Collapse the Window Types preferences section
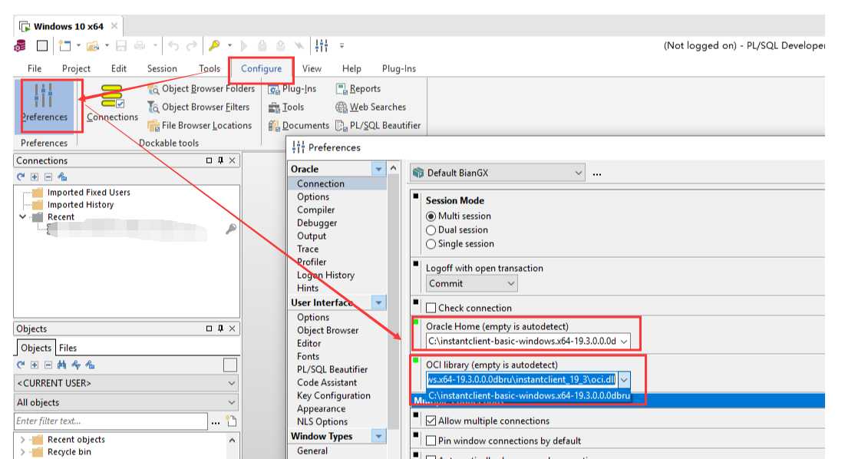The image size is (868, 459). (x=378, y=436)
